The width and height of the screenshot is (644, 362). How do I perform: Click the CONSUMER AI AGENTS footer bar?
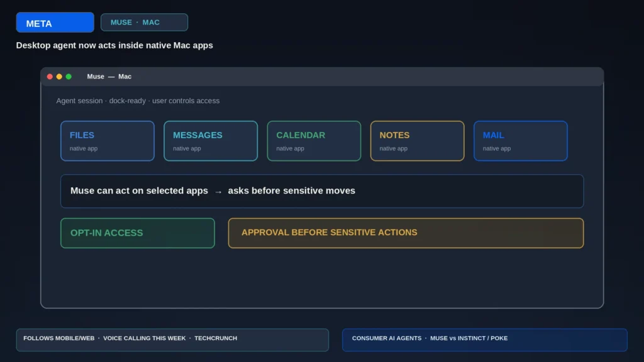[x=485, y=340]
